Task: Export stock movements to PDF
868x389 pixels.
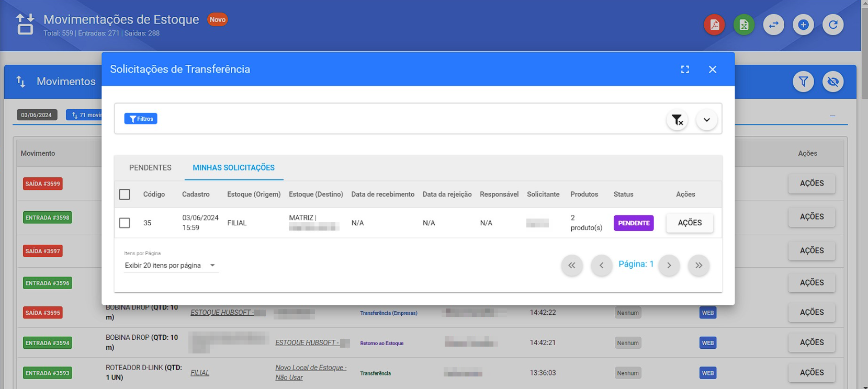Action: pos(714,25)
